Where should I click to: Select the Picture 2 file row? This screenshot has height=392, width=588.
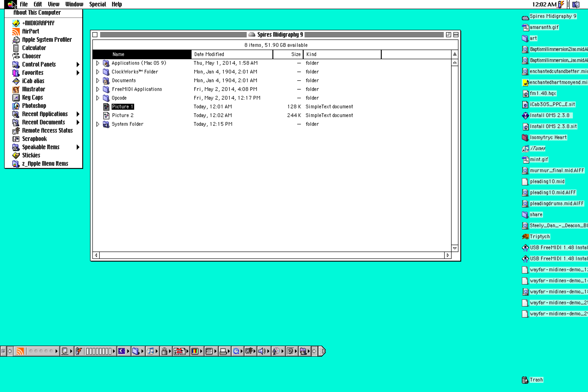[272, 115]
